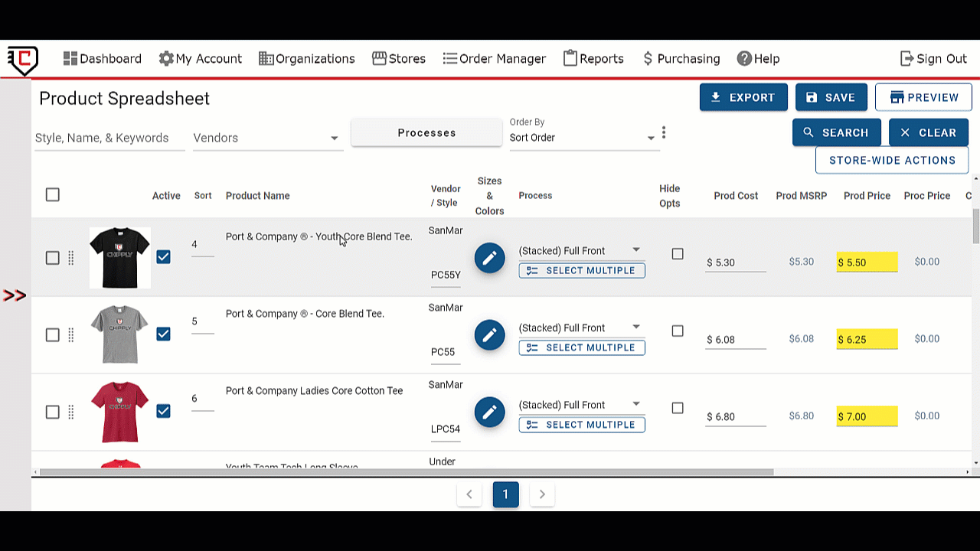This screenshot has width=980, height=551.
Task: Open black Youth tee thumbnail
Action: tap(120, 258)
